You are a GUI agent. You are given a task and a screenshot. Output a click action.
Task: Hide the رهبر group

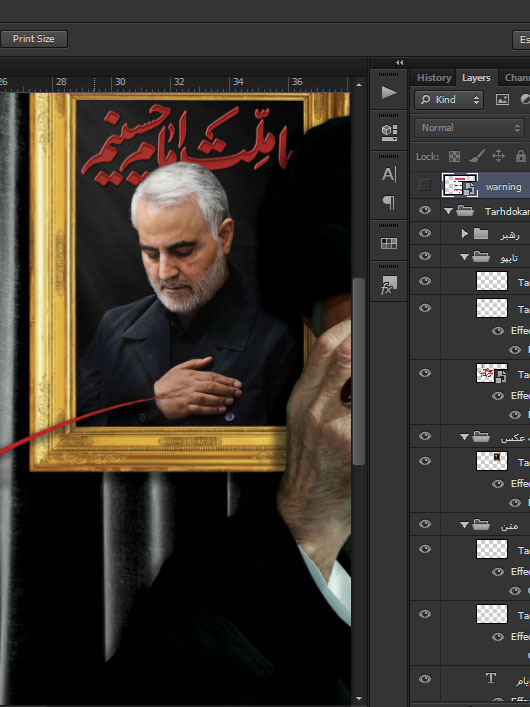click(x=424, y=234)
